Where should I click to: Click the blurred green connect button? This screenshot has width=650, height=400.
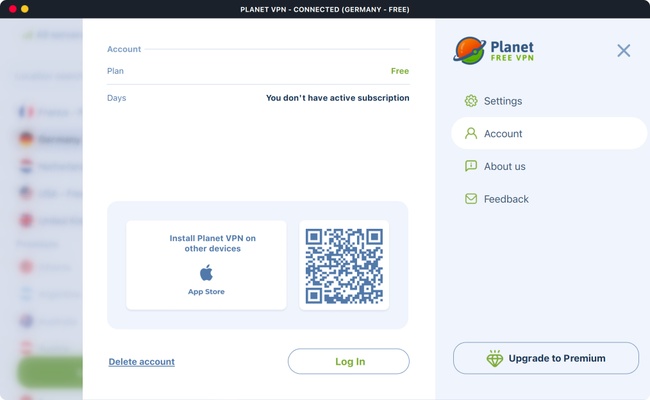click(50, 373)
